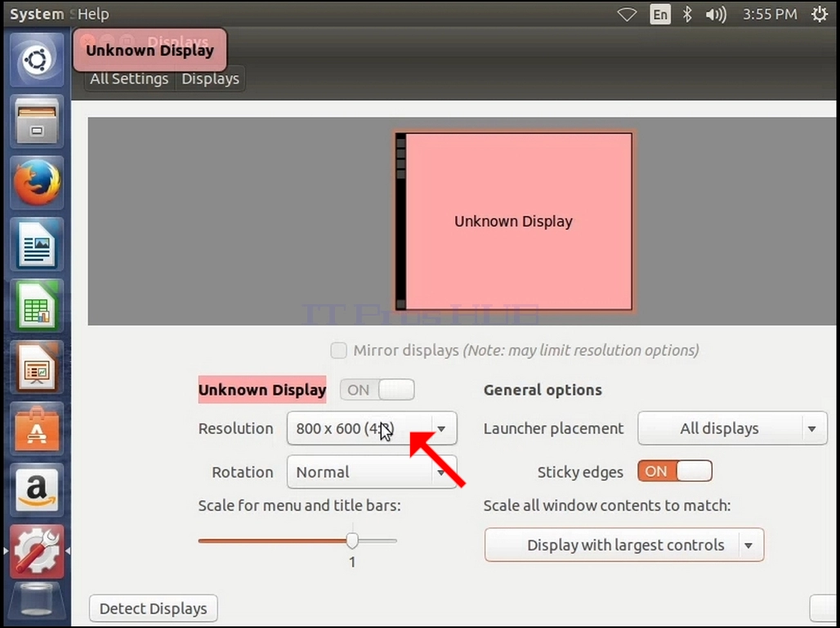Open the Files manager from launcher
Viewport: 840px width, 628px height.
pos(37,121)
